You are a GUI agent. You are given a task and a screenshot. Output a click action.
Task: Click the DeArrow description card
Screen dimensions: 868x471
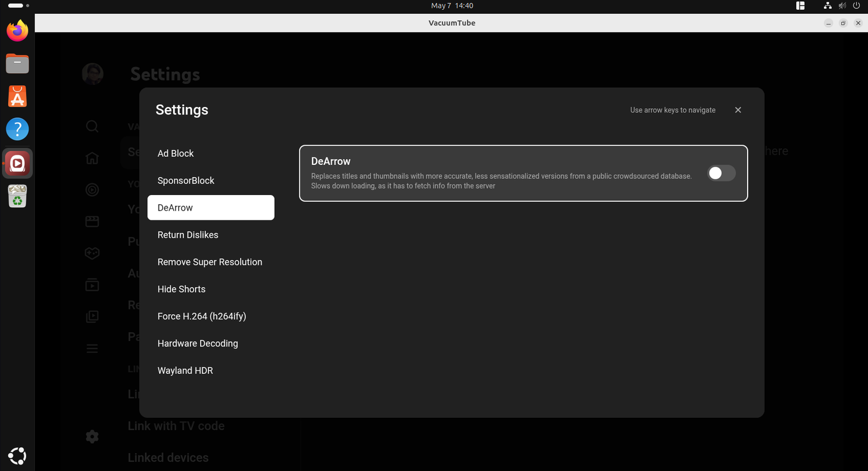pyautogui.click(x=523, y=173)
